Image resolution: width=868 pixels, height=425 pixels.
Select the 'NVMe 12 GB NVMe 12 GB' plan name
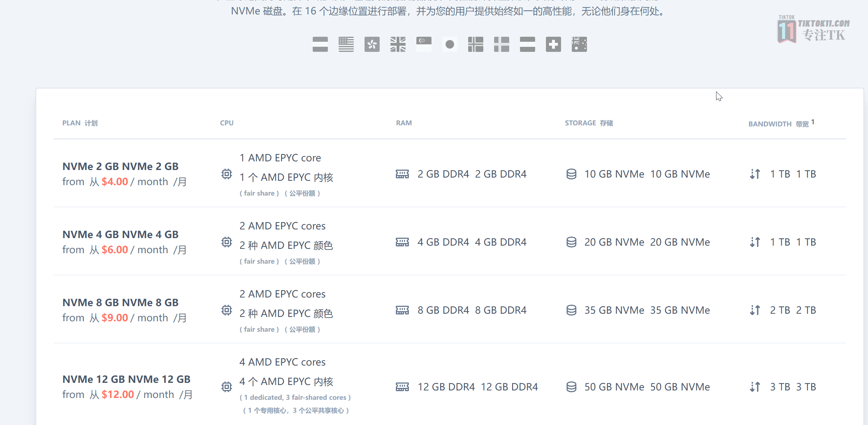(126, 379)
